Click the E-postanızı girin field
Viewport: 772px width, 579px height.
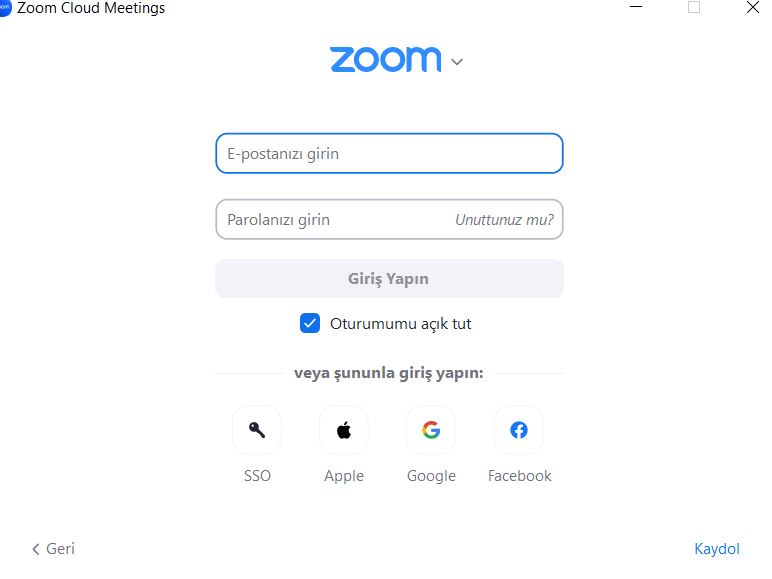coord(389,153)
